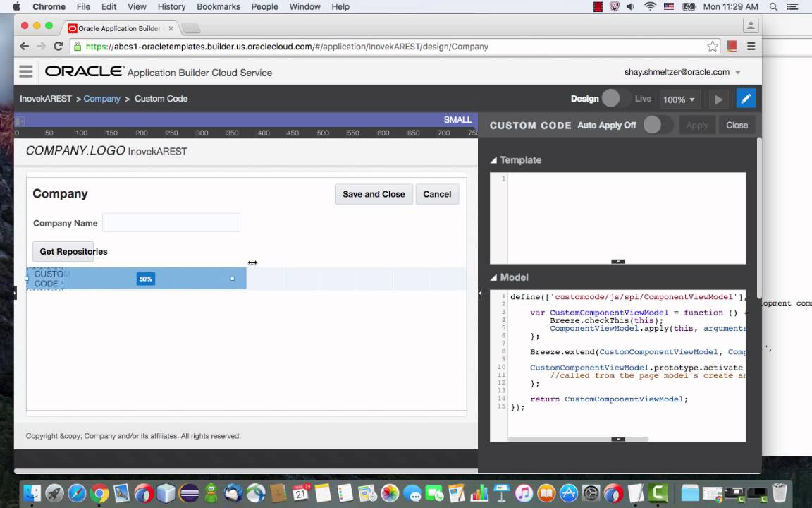
Task: Click the SMALL screen size label
Action: pyautogui.click(x=457, y=120)
